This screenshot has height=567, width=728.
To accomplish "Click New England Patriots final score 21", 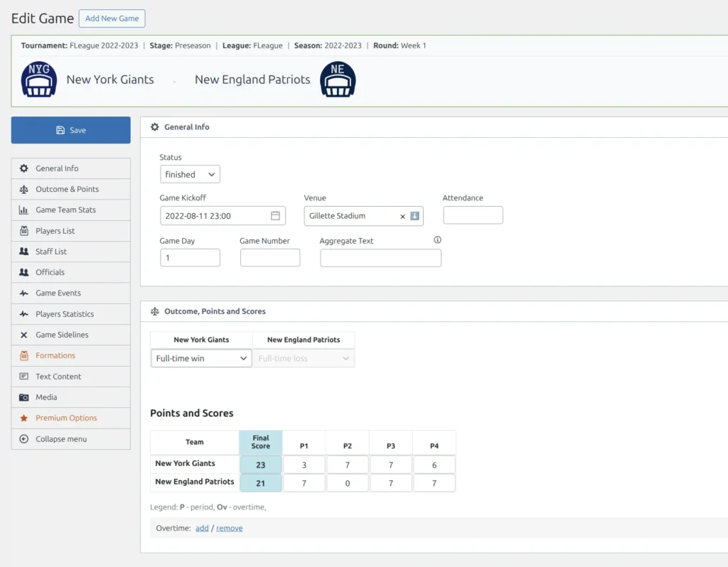I will pos(261,483).
